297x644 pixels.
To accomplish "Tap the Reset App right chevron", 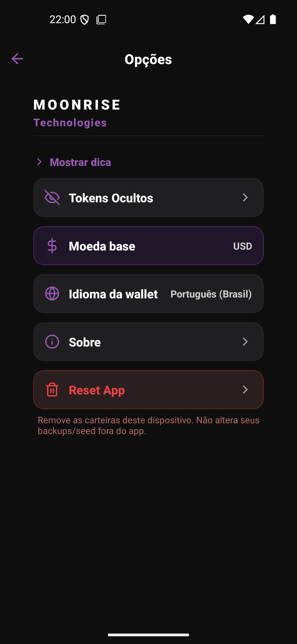I will [x=245, y=389].
